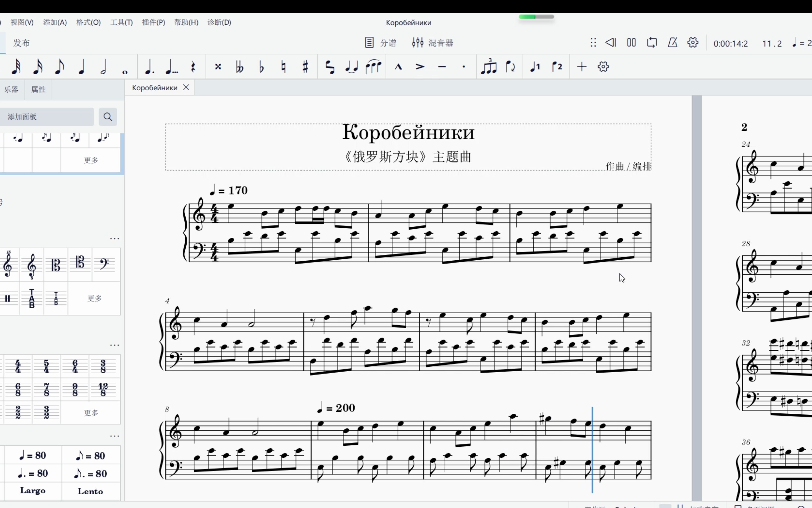Toggle the metronome
Screen dimensions: 812x508
point(672,42)
